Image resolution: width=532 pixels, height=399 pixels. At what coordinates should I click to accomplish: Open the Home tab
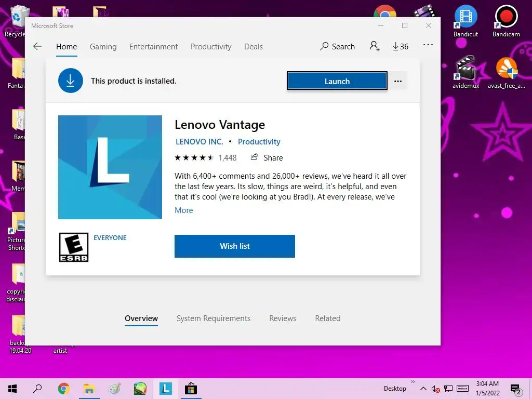[66, 46]
